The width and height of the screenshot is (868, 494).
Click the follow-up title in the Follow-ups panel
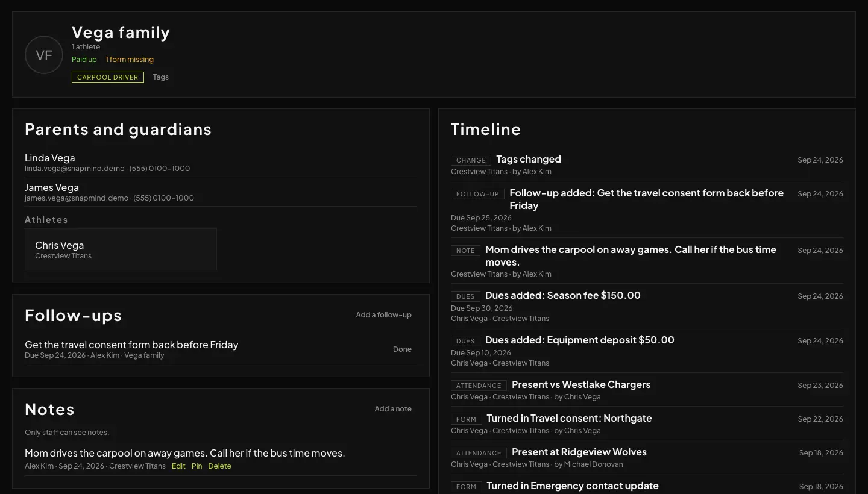click(x=131, y=345)
